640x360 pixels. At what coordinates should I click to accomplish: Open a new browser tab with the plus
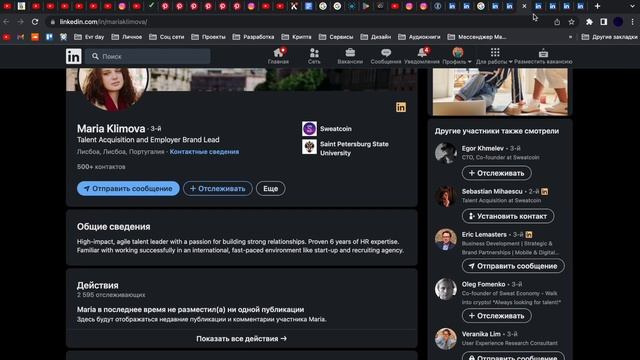pos(597,6)
